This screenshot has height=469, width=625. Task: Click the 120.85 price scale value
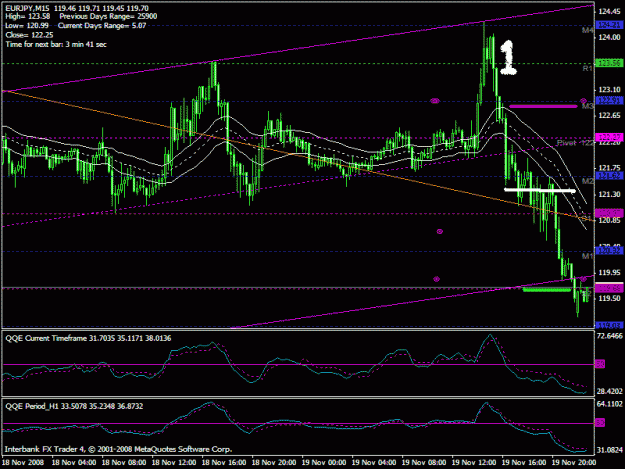click(x=609, y=220)
